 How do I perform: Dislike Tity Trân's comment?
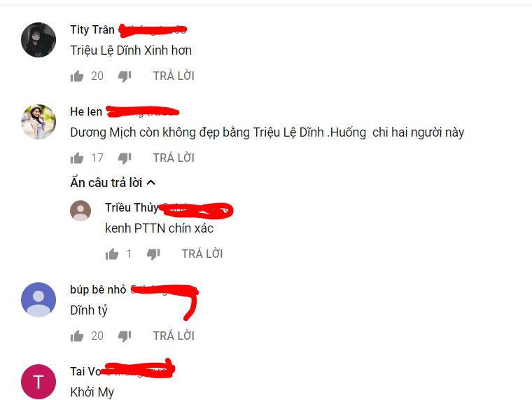pyautogui.click(x=125, y=76)
